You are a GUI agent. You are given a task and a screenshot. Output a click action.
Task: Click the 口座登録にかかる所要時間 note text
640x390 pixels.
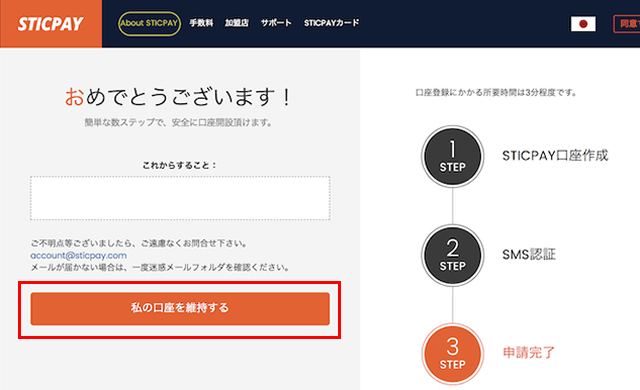[496, 93]
